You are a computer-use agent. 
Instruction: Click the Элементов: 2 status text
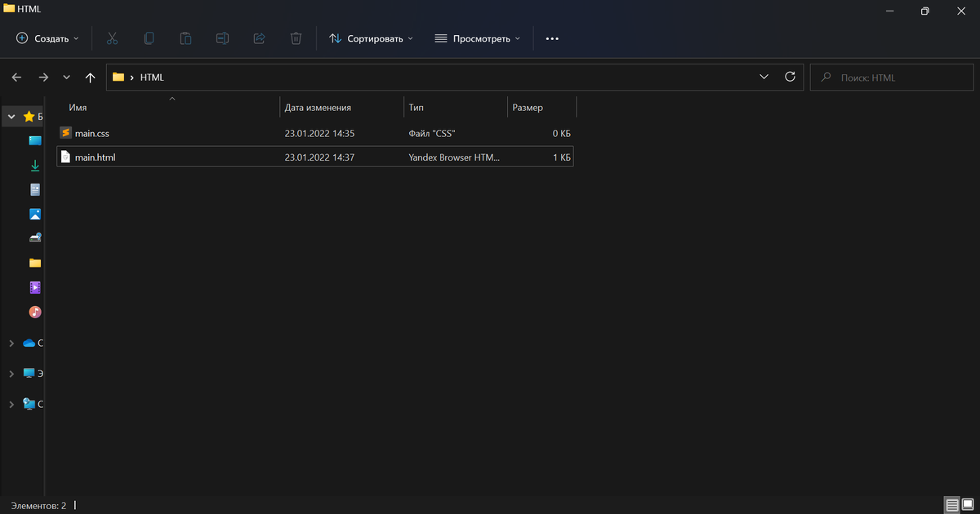(x=38, y=506)
